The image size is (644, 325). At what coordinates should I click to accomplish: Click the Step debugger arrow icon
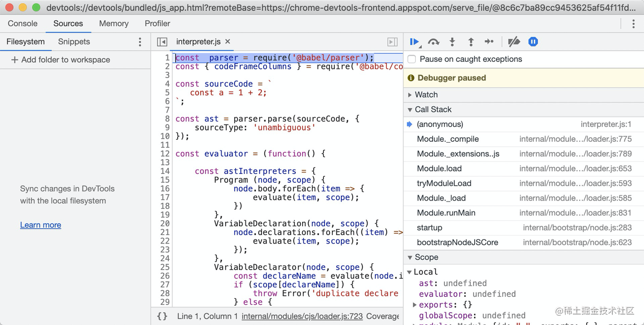coord(489,42)
